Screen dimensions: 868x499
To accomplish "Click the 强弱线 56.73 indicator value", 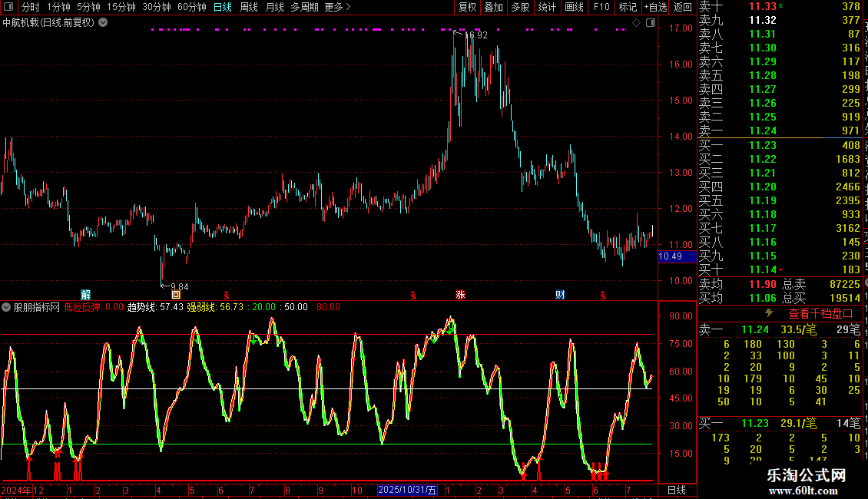I will [x=215, y=307].
